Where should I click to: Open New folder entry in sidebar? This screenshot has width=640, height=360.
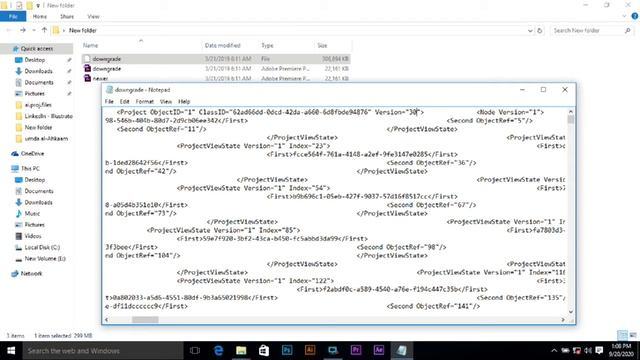coord(38,127)
